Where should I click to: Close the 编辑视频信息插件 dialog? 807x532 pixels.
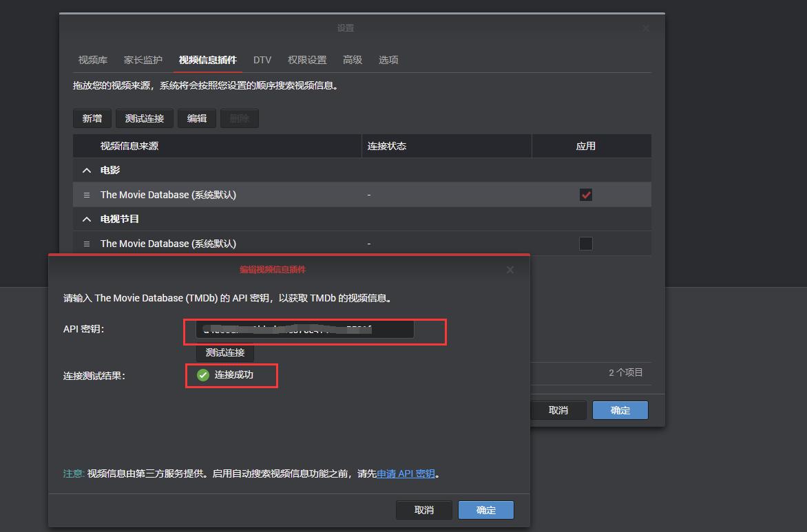[510, 270]
